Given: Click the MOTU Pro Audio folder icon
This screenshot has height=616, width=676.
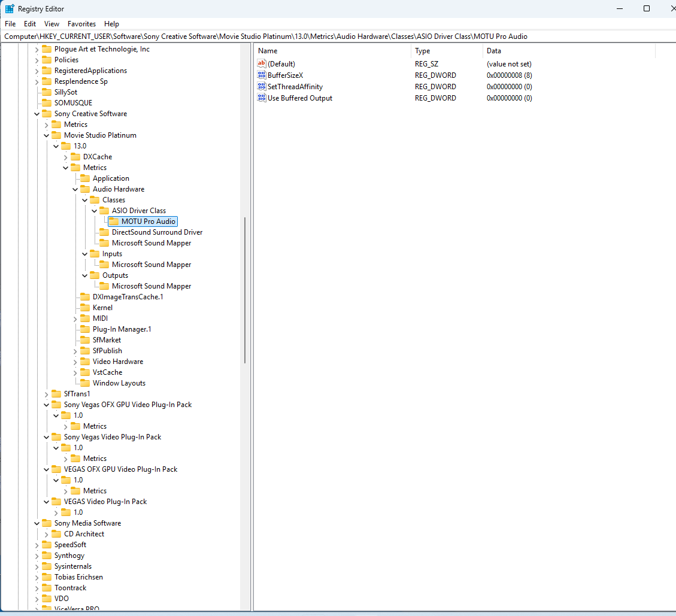Looking at the screenshot, I should [114, 221].
